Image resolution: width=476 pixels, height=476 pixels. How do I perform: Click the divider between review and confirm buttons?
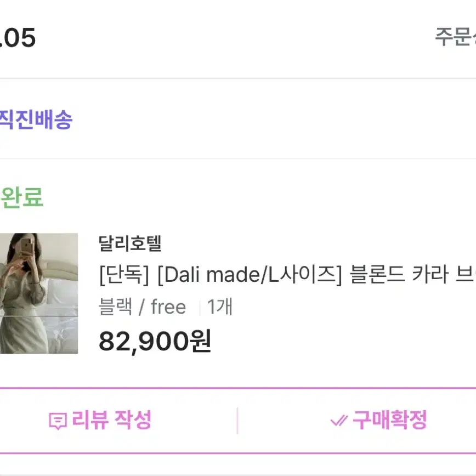click(x=237, y=421)
